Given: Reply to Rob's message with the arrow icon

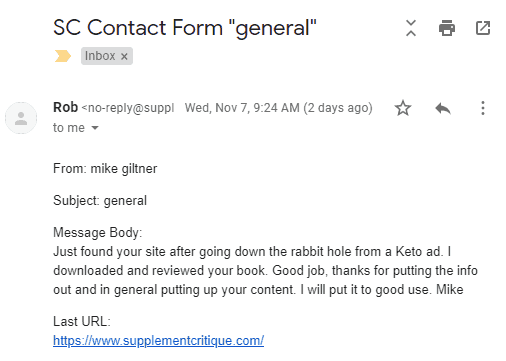Looking at the screenshot, I should (x=443, y=108).
